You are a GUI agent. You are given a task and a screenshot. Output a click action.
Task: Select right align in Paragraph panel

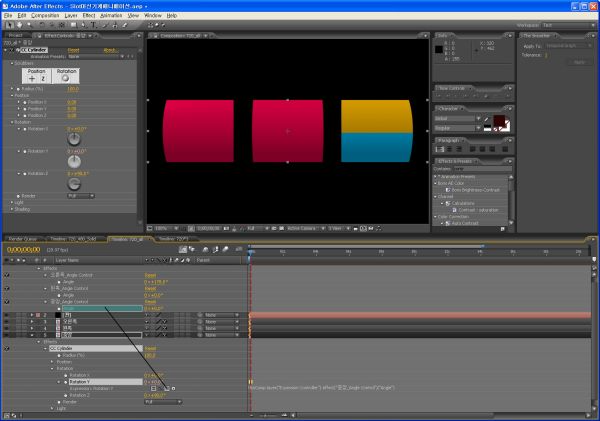459,149
